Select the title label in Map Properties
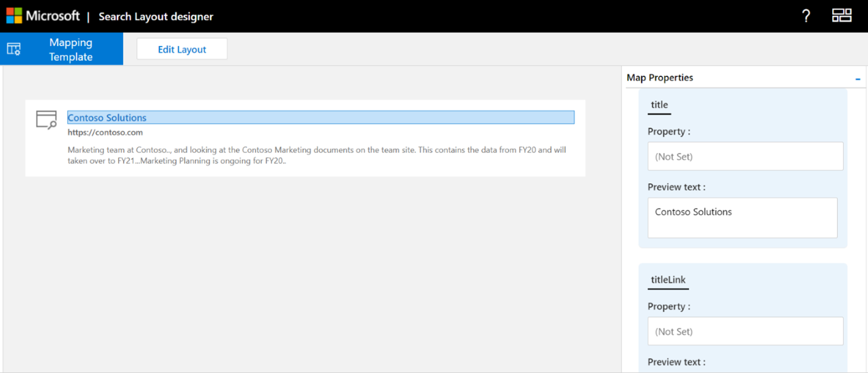Viewport: 868px width, 373px height. point(659,105)
